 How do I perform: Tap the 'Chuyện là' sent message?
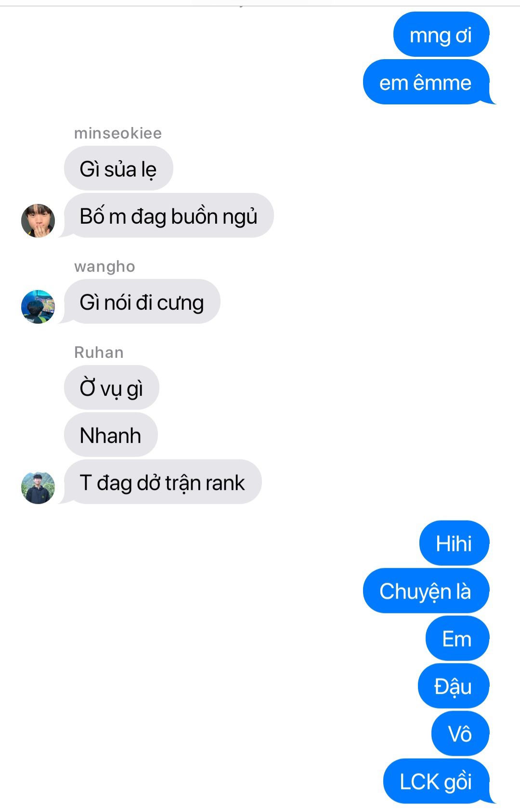tap(426, 591)
